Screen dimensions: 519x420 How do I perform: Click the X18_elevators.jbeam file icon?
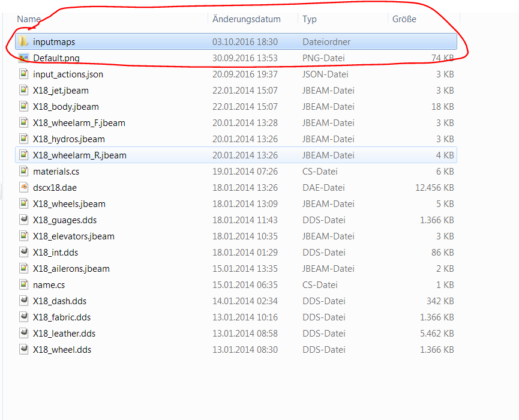[x=23, y=236]
